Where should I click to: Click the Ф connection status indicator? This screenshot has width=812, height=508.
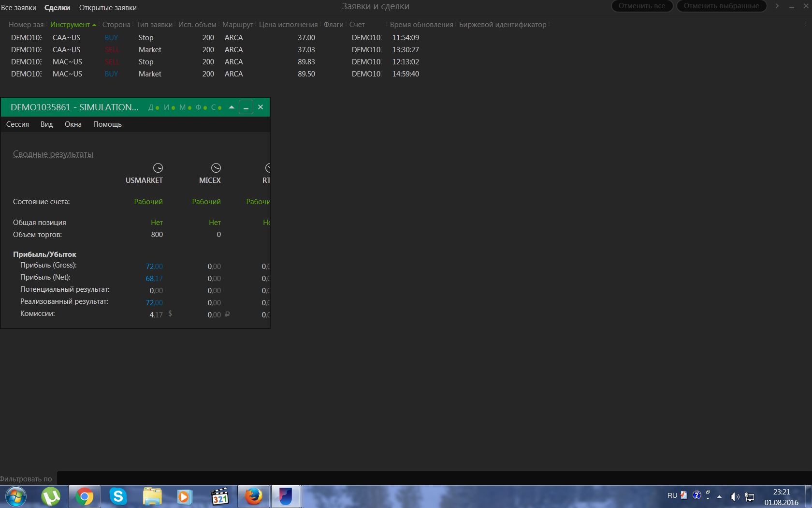click(201, 107)
